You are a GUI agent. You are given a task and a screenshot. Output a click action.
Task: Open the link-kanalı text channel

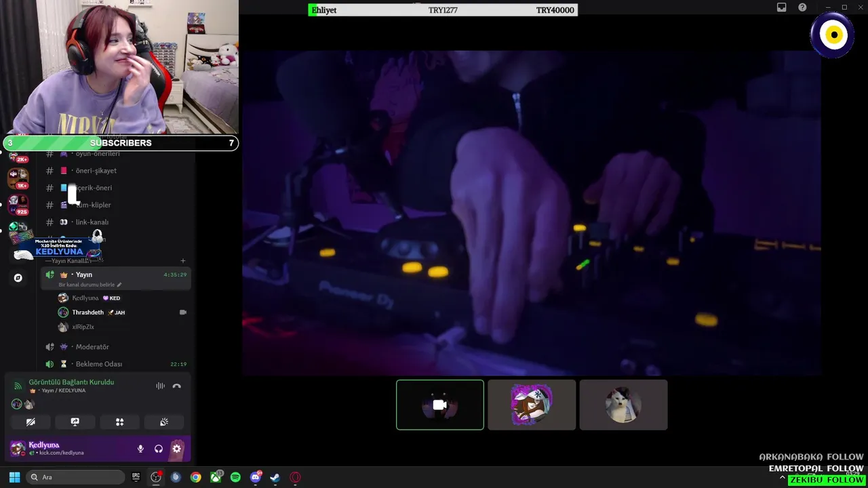(115, 222)
